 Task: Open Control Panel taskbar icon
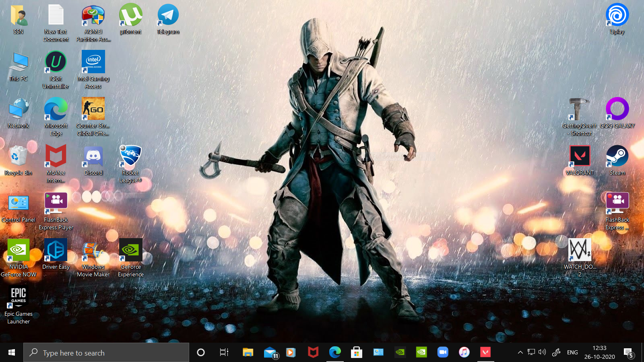(378, 352)
